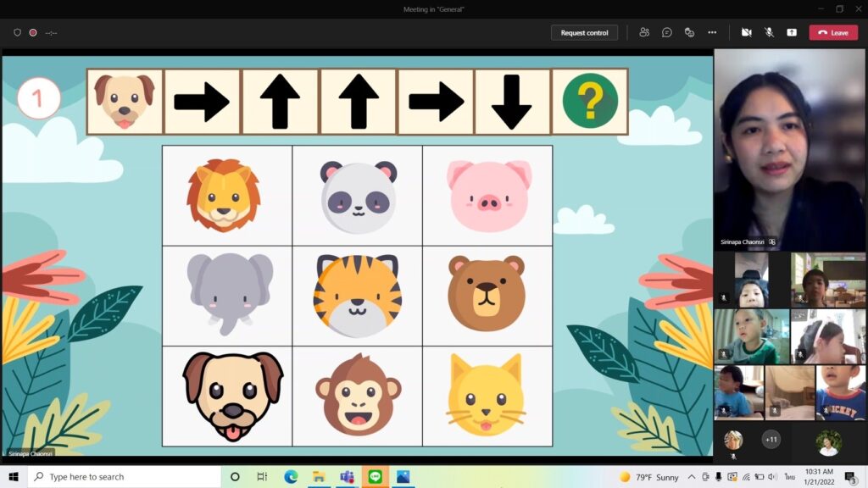
Task: Select Sirinapa Chaonsri's video tile
Action: 790,149
